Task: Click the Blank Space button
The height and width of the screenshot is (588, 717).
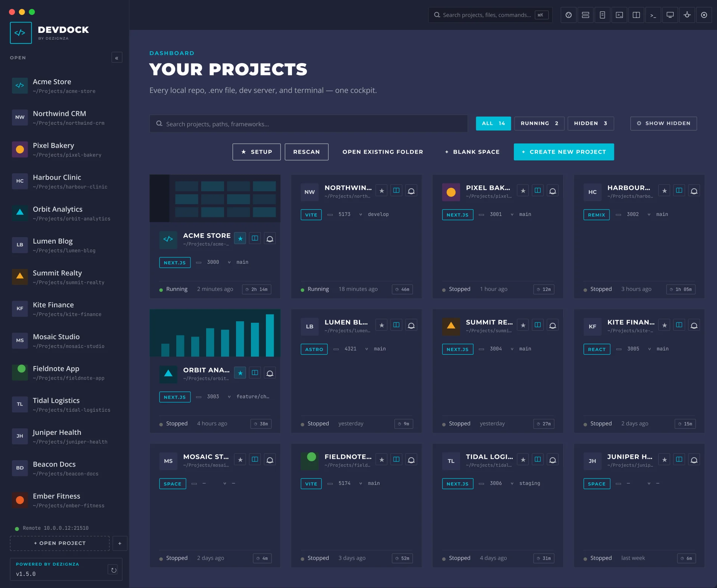Action: 472,152
